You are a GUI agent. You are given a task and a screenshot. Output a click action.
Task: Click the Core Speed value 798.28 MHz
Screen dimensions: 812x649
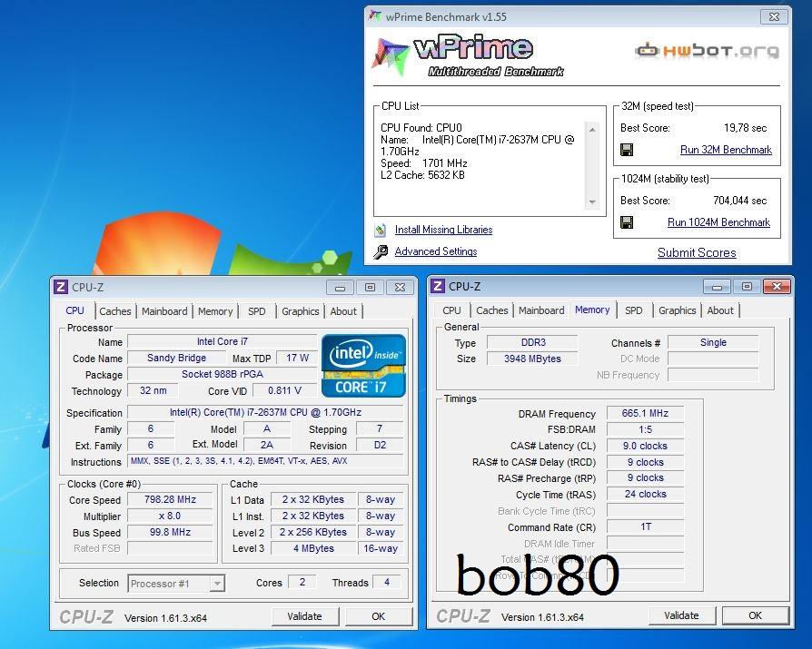(170, 499)
